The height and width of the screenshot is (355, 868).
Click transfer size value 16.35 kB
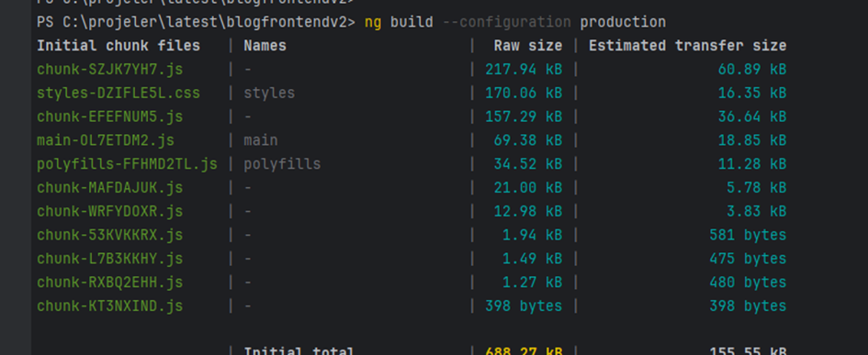pos(752,94)
